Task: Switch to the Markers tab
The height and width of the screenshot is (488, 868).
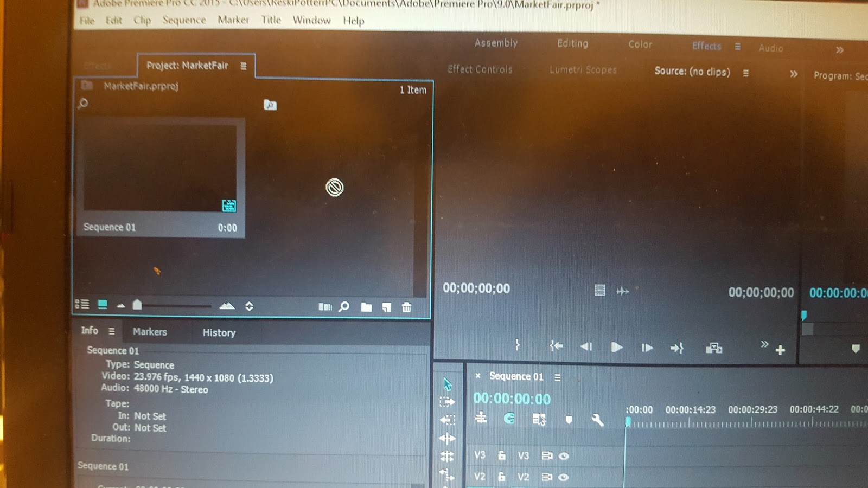Action: click(x=150, y=332)
